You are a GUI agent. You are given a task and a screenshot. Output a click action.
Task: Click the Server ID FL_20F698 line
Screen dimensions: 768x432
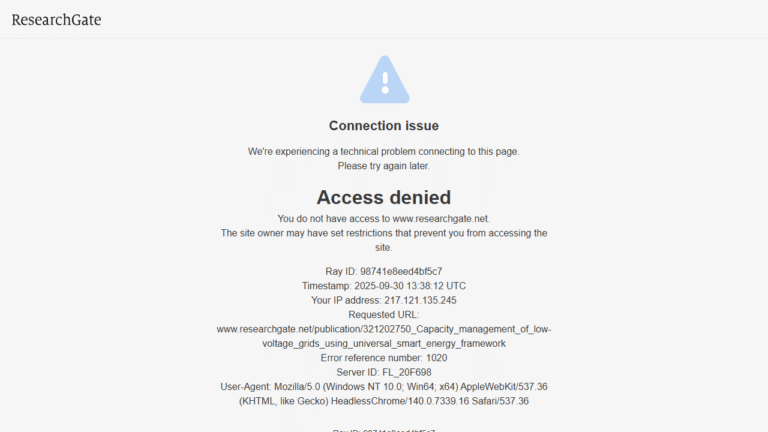point(384,372)
